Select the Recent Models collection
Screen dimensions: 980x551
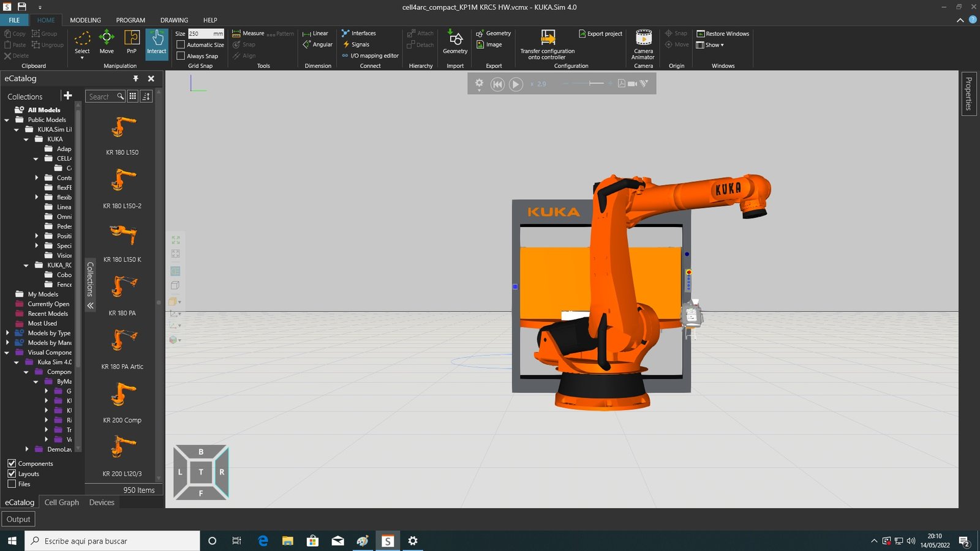48,313
